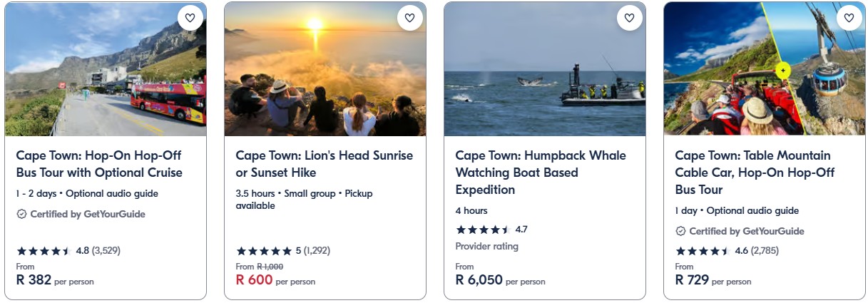This screenshot has width=868, height=303.
Task: Click the Certified by GetYourGuide badge icon on bus tour
Action: coord(21,214)
